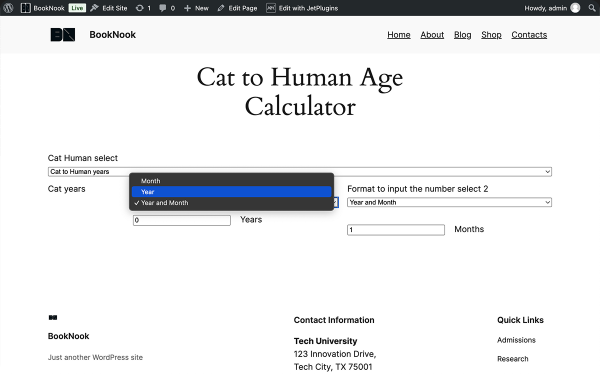Click the BookNook header logo
The image size is (600, 375).
(63, 34)
